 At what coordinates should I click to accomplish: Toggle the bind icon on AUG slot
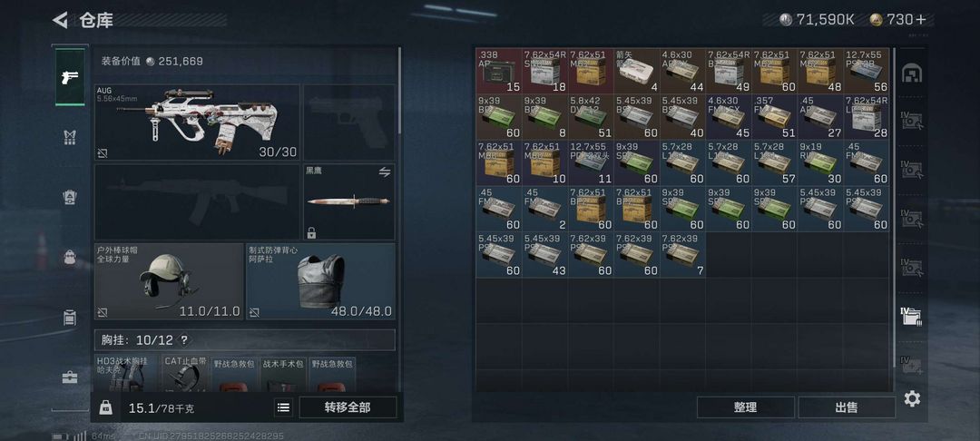click(x=103, y=153)
